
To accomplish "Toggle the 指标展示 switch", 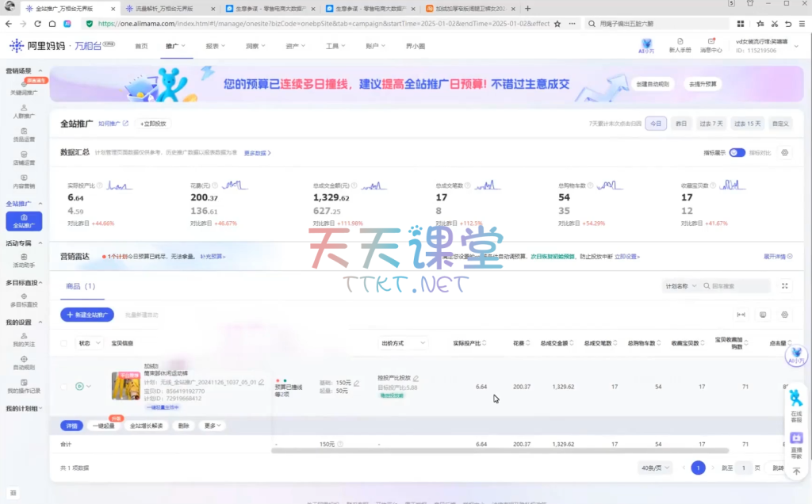I will coord(737,153).
